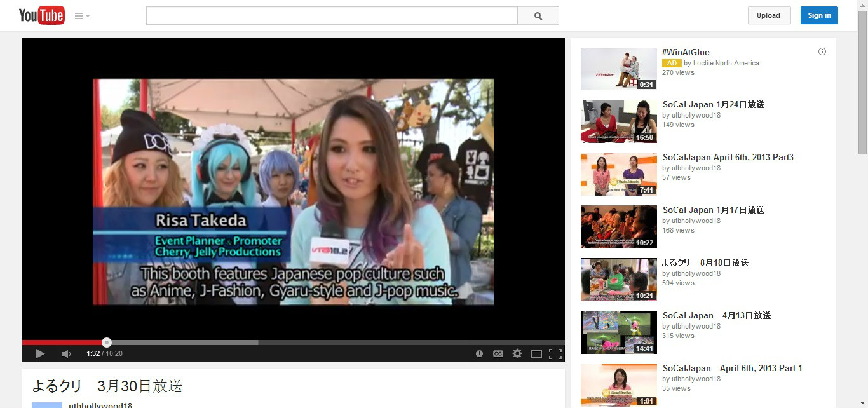Screen dimensions: 868x408
Task: Open SoCalJapan April 6th, 2013 Part 1 title
Action: 732,368
